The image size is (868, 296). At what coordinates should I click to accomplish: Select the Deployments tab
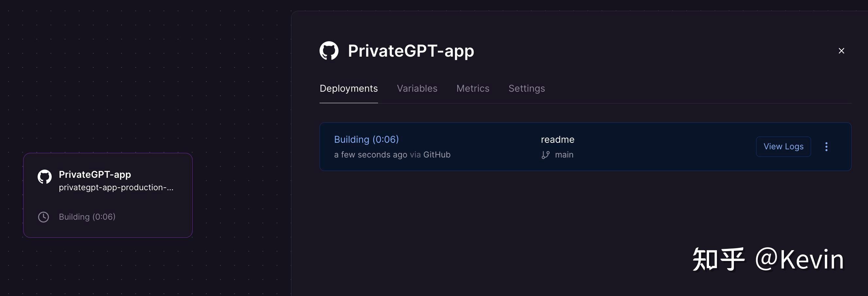click(x=348, y=88)
